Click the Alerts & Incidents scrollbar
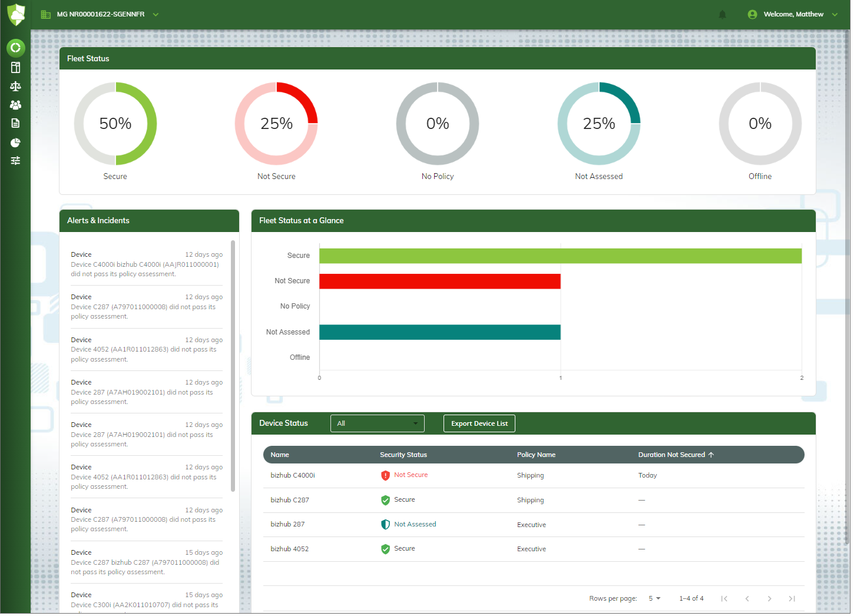The image size is (857, 616). coord(233,365)
